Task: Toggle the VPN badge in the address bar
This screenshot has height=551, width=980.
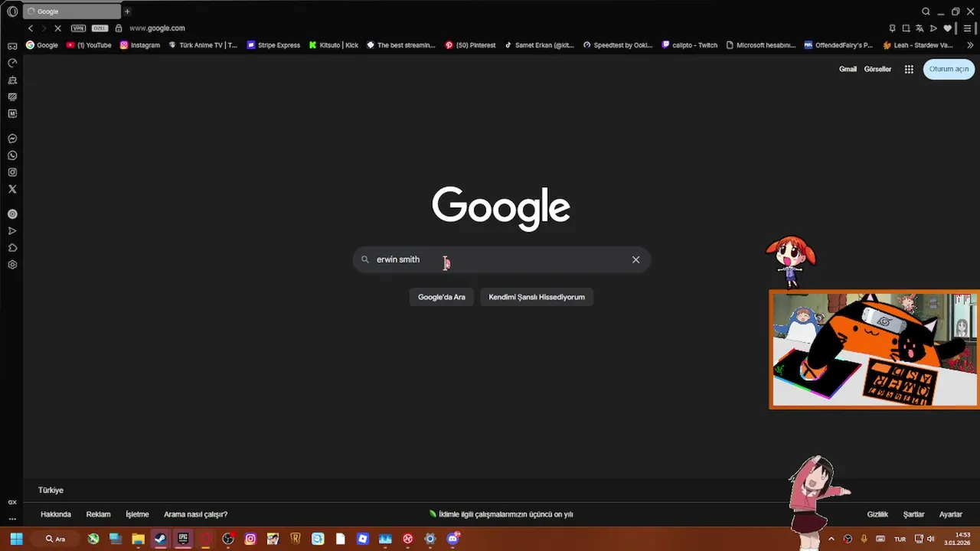Action: pyautogui.click(x=78, y=28)
